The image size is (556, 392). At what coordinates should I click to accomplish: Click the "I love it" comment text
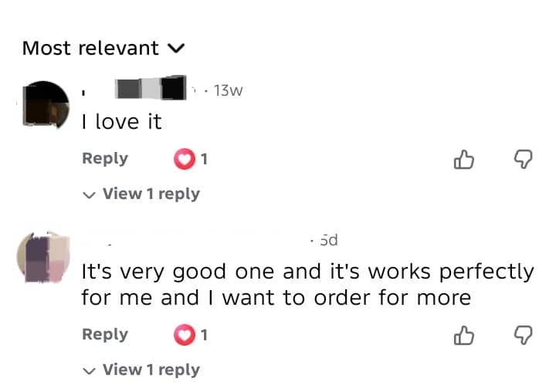coord(122,122)
